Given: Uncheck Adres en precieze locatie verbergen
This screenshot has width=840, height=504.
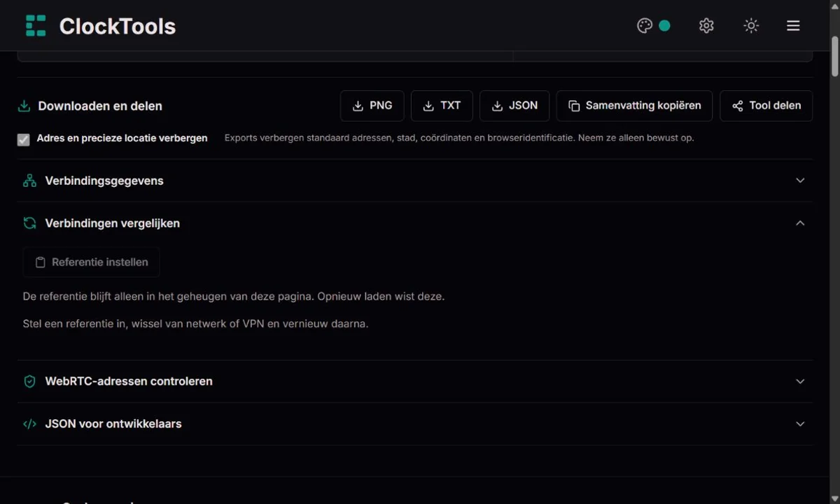Looking at the screenshot, I should (x=24, y=139).
